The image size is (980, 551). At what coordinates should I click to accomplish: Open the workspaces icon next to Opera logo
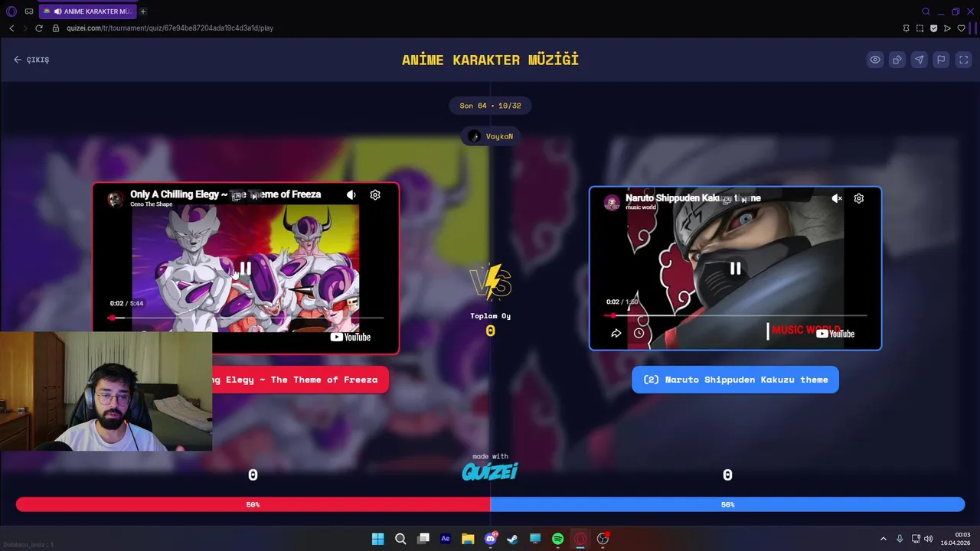[29, 11]
